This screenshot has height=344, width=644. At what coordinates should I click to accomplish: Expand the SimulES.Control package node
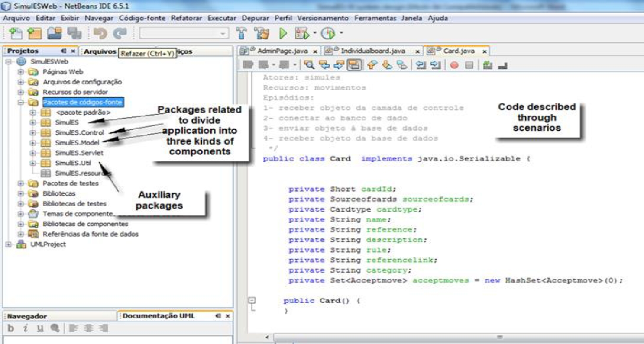pyautogui.click(x=33, y=132)
